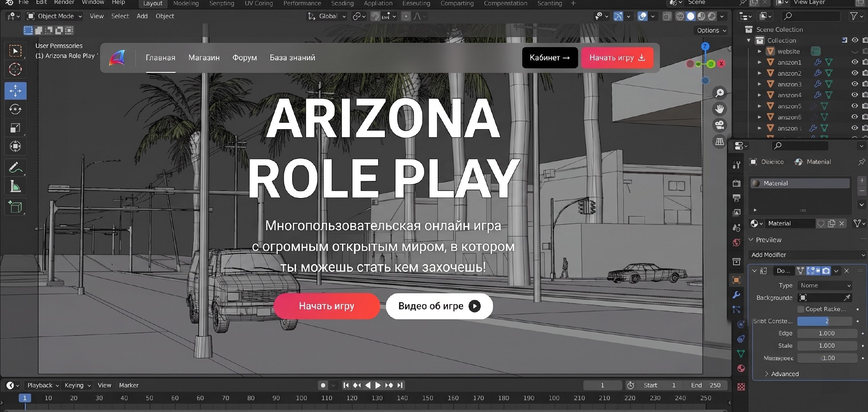Click the large red Начать игру button
The image size is (868, 412).
pyautogui.click(x=327, y=306)
